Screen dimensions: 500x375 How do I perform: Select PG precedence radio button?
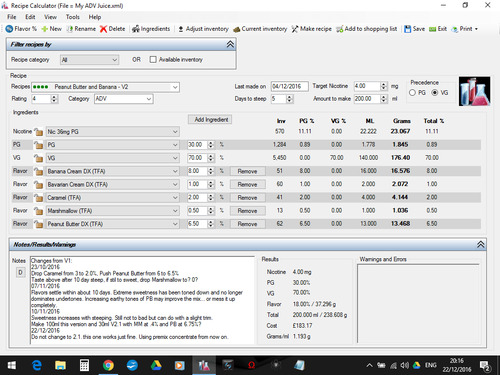412,93
